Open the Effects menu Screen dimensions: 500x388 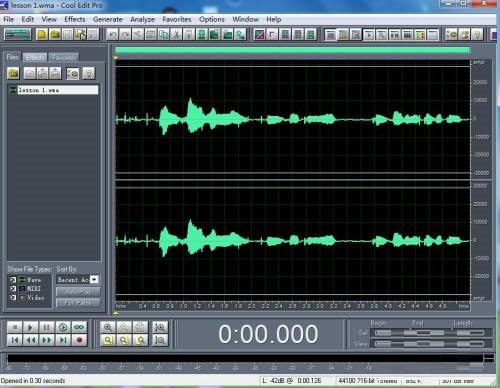(x=75, y=19)
